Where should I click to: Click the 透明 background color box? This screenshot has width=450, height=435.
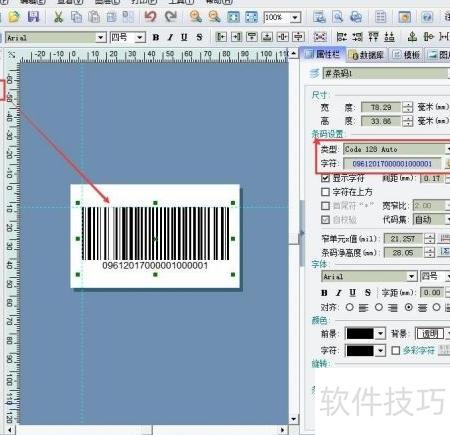pyautogui.click(x=430, y=333)
